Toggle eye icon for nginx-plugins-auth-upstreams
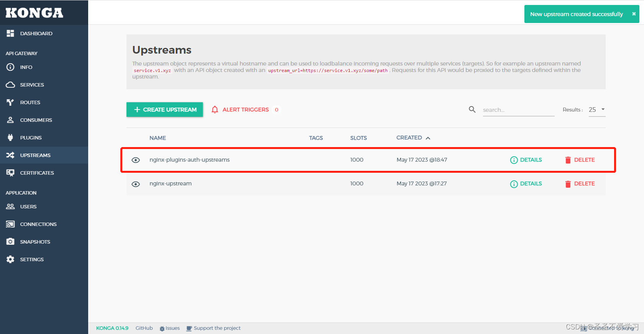The height and width of the screenshot is (334, 644). tap(136, 160)
